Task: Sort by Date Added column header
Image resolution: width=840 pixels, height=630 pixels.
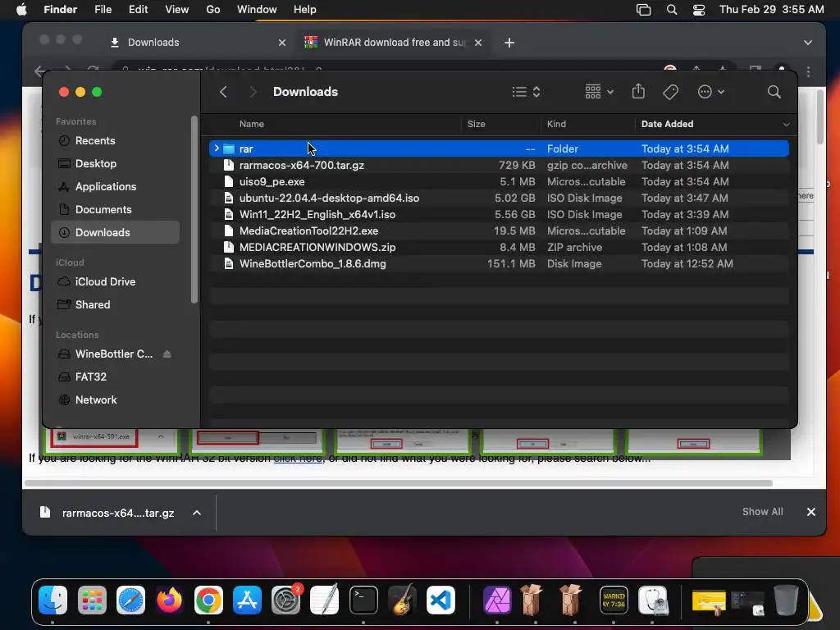Action: point(667,124)
